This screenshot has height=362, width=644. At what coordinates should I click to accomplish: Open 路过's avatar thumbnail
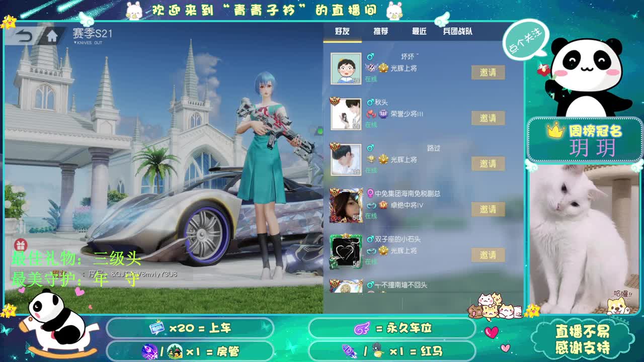coord(346,160)
